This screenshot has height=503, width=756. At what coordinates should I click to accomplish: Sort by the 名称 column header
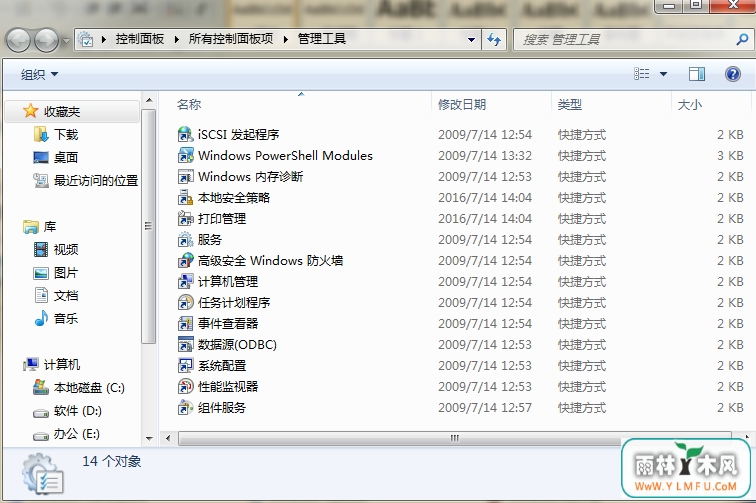coord(189,104)
